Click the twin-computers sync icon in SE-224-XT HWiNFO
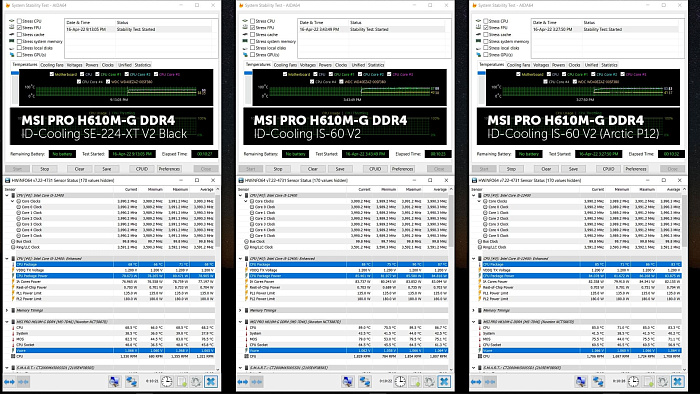Image resolution: width=700 pixels, height=394 pixels. pyautogui.click(x=131, y=382)
